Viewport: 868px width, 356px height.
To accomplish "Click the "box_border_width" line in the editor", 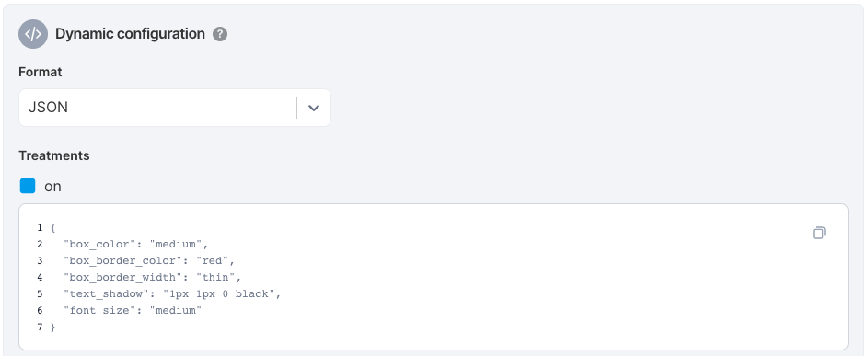I will pos(152,278).
